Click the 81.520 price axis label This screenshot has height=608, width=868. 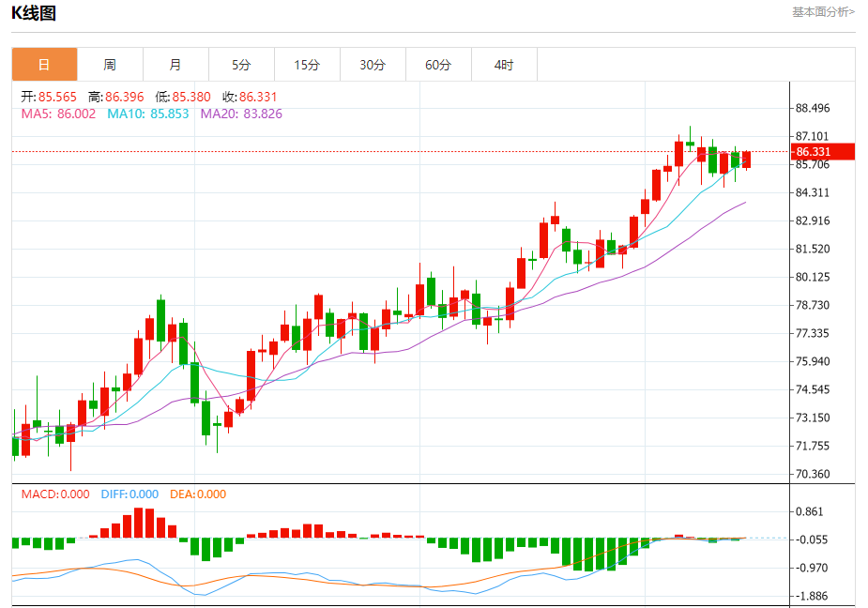coord(813,250)
